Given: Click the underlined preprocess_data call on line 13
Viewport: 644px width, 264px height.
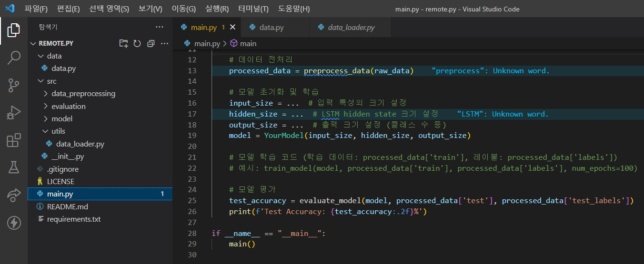Looking at the screenshot, I should pyautogui.click(x=337, y=71).
